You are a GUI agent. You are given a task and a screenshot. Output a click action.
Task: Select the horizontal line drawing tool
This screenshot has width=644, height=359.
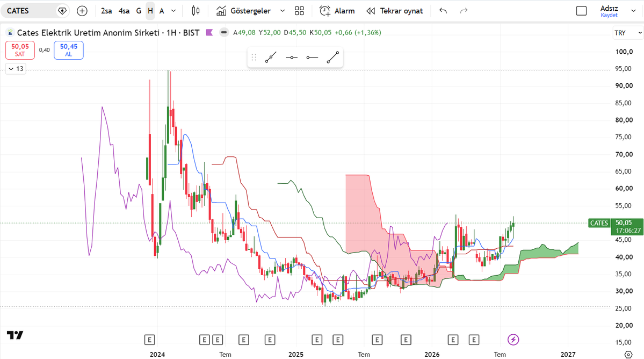pos(292,58)
